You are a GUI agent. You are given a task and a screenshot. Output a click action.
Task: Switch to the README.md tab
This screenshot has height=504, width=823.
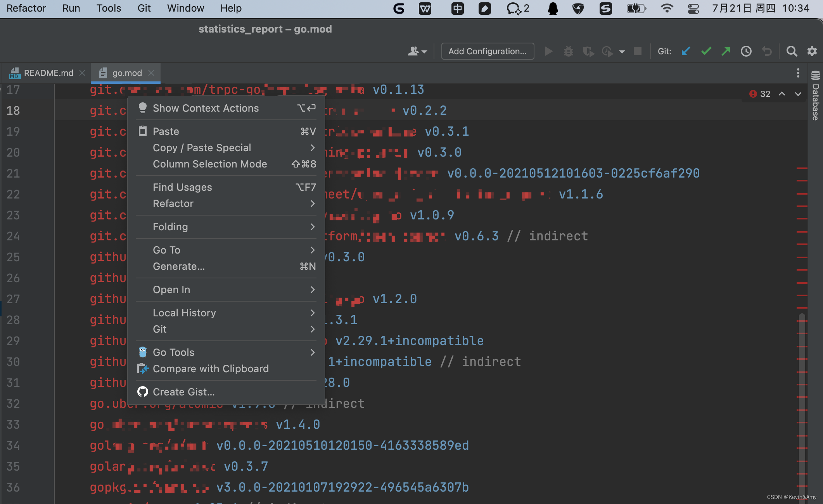point(48,73)
